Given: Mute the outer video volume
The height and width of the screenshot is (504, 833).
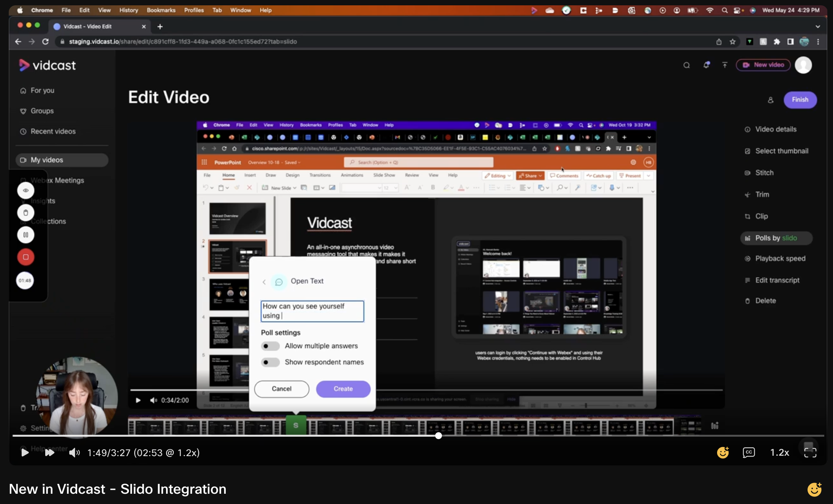Looking at the screenshot, I should 74,453.
